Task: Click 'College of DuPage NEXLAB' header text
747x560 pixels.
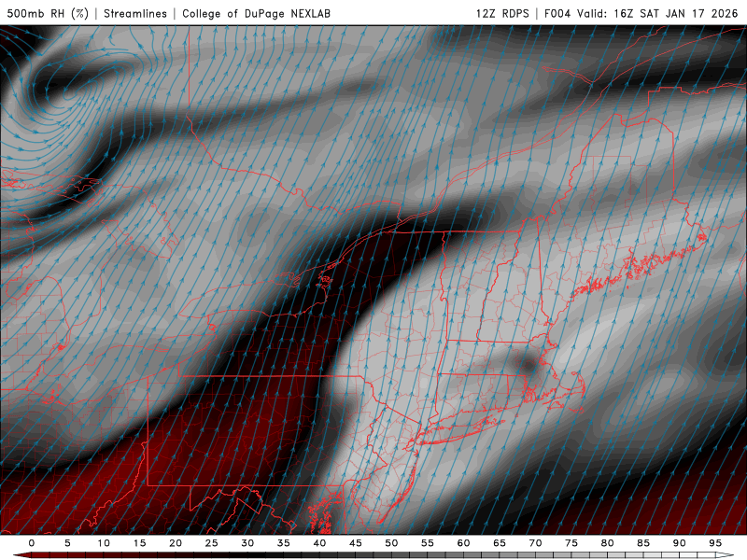Action: point(256,13)
